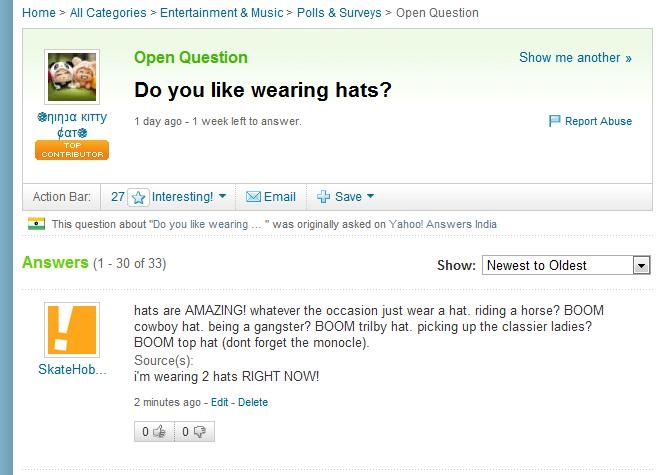Click the Report Abuse flag icon
Screen dimensions: 659x475
(555, 121)
